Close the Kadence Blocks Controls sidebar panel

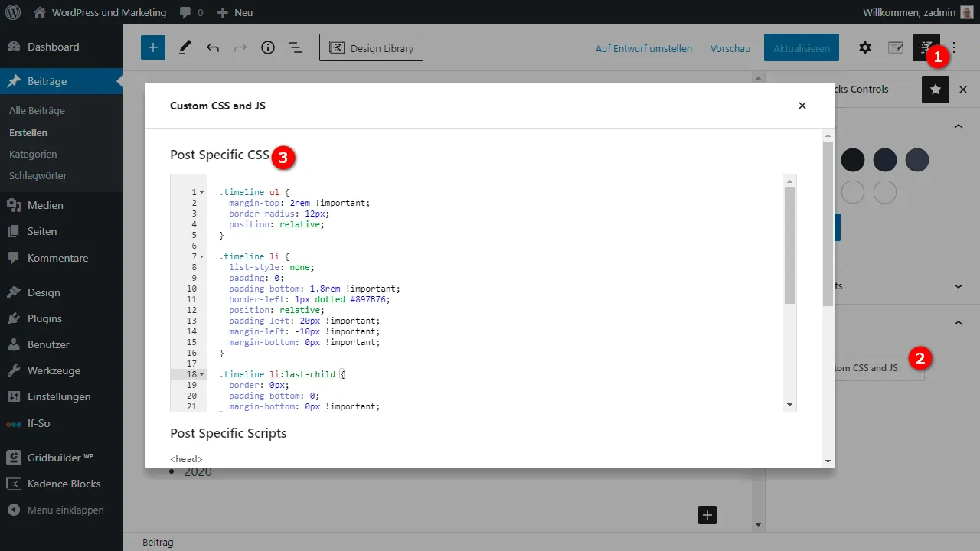pyautogui.click(x=963, y=90)
